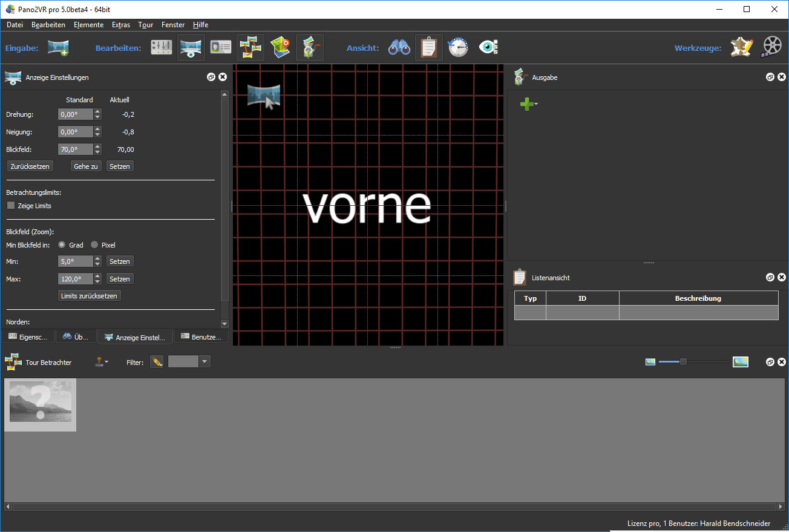Open the Google Maps tour map icon
This screenshot has width=789, height=532.
point(280,48)
